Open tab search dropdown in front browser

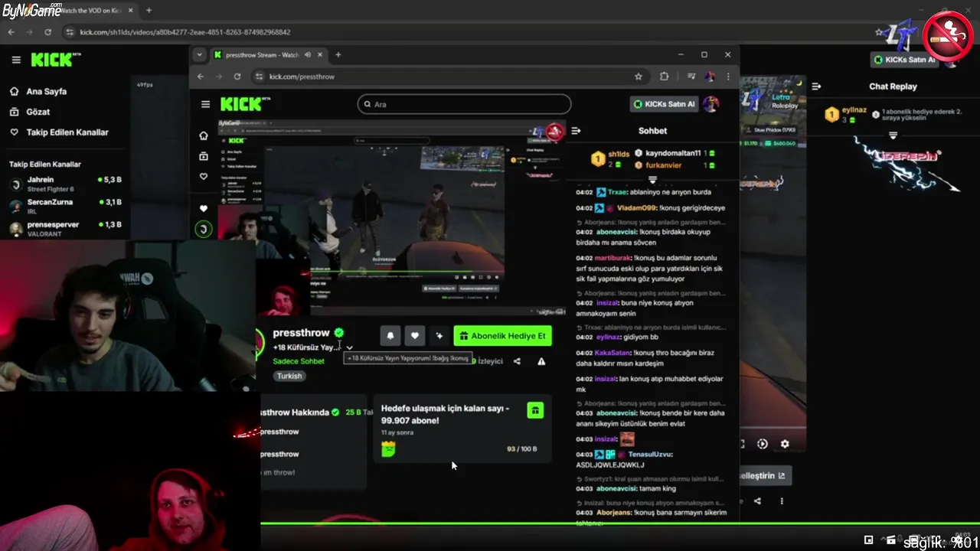[x=199, y=55]
